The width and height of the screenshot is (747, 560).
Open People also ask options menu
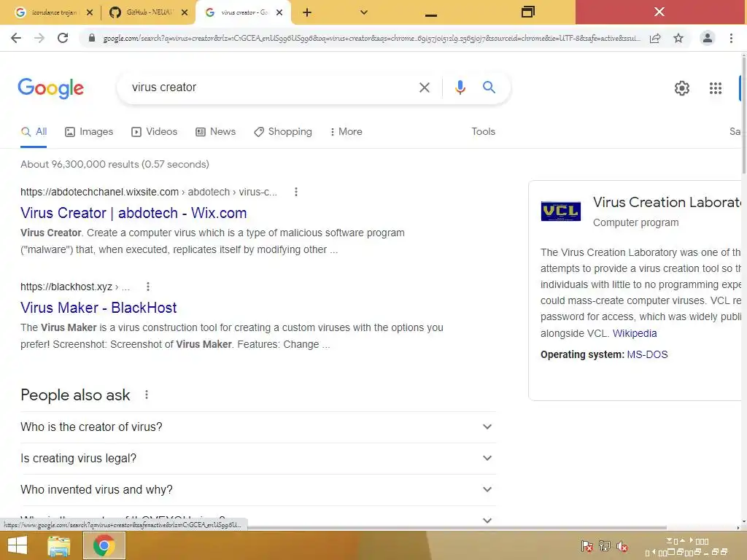(147, 394)
